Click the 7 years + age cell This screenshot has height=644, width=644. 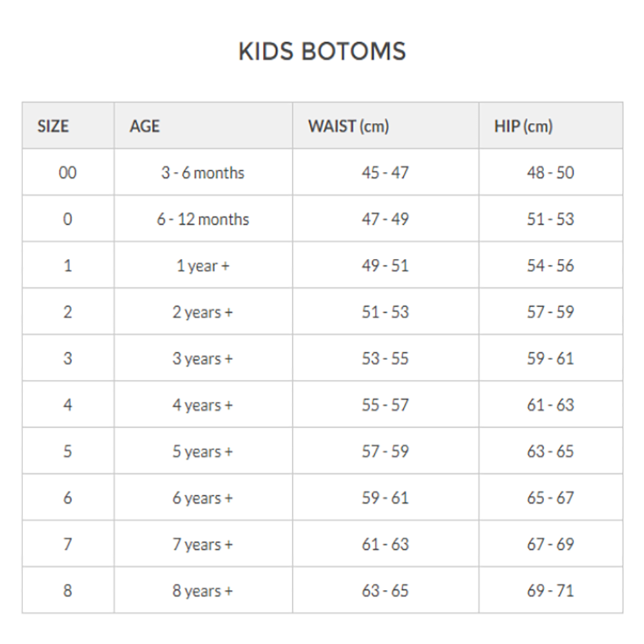coord(203,544)
